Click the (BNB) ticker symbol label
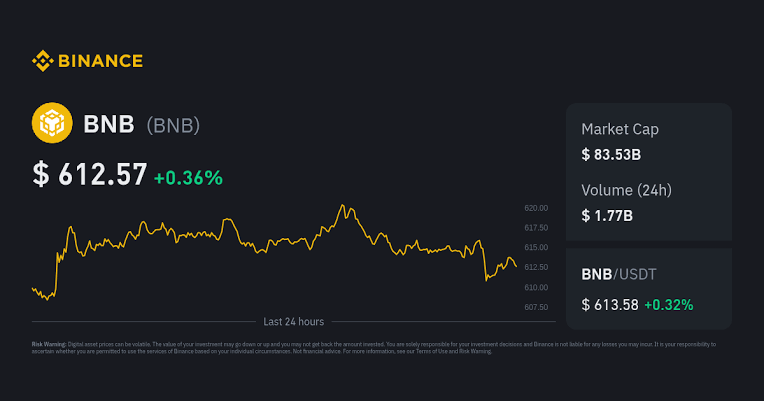 [x=173, y=125]
